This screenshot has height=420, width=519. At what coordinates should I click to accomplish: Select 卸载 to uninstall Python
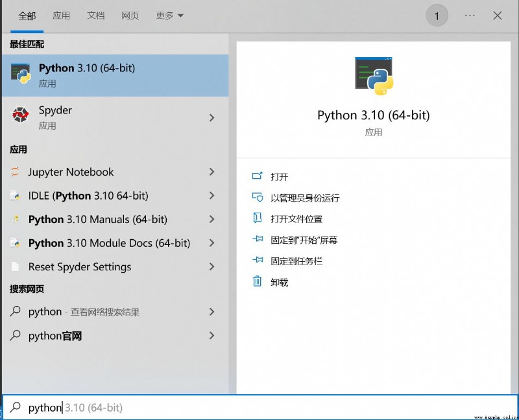(x=280, y=283)
